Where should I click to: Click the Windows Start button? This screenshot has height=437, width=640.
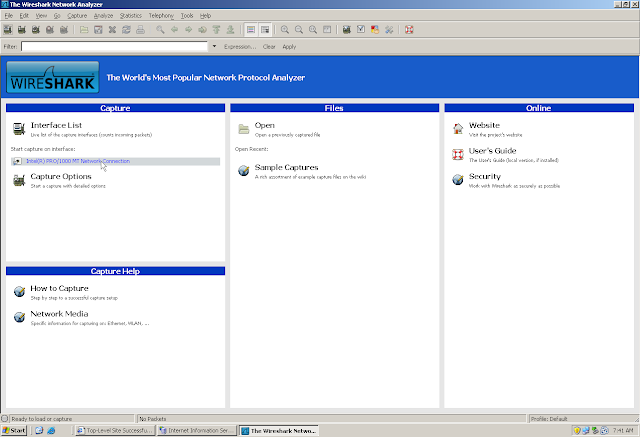(x=14, y=430)
